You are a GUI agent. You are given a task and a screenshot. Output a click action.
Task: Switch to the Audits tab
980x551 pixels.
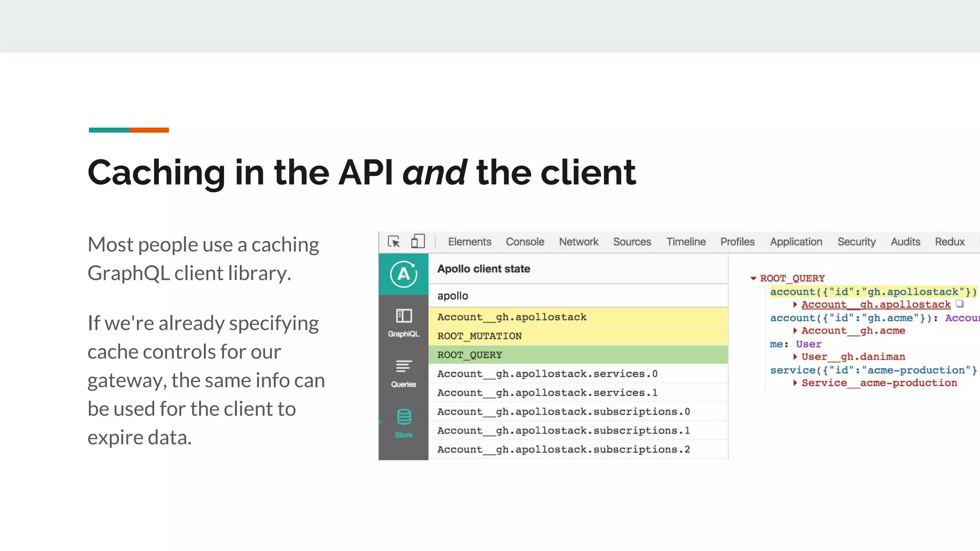(x=905, y=242)
